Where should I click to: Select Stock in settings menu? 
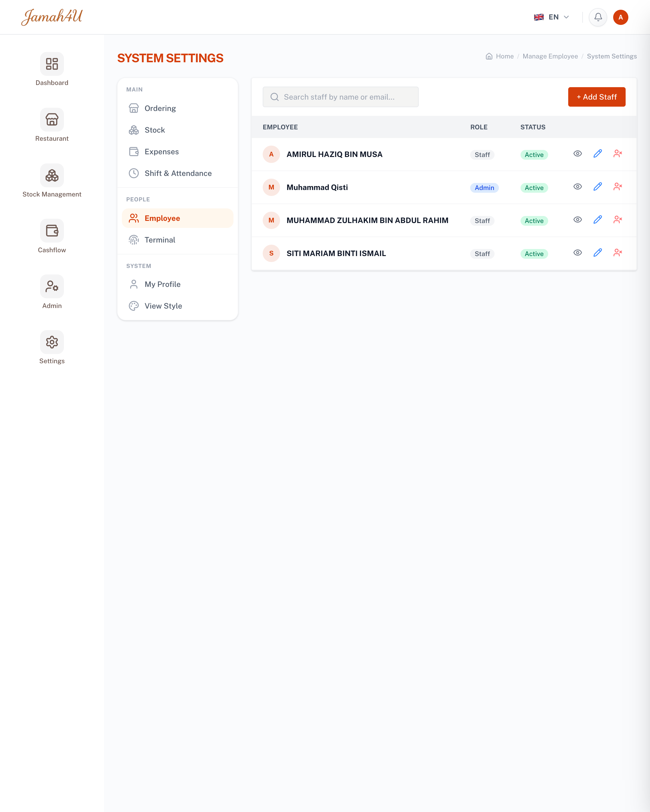click(177, 130)
